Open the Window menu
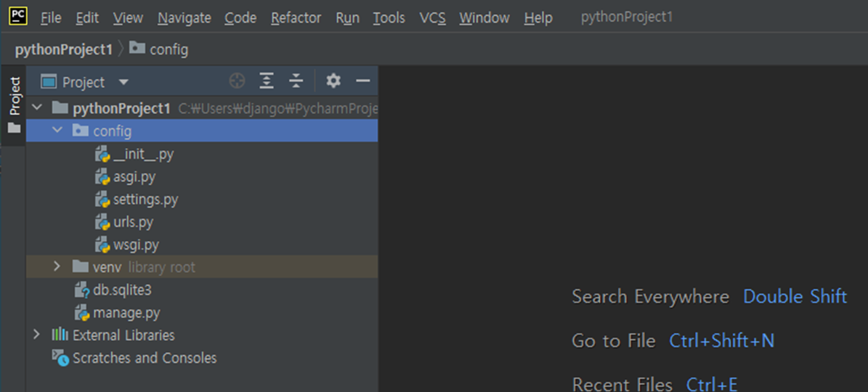 pyautogui.click(x=484, y=17)
